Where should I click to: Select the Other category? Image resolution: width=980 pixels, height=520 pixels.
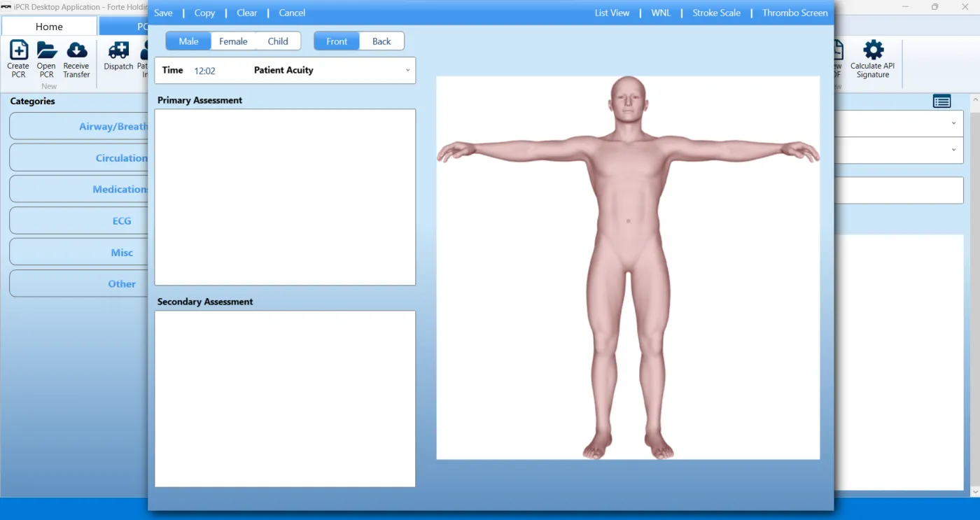point(79,283)
